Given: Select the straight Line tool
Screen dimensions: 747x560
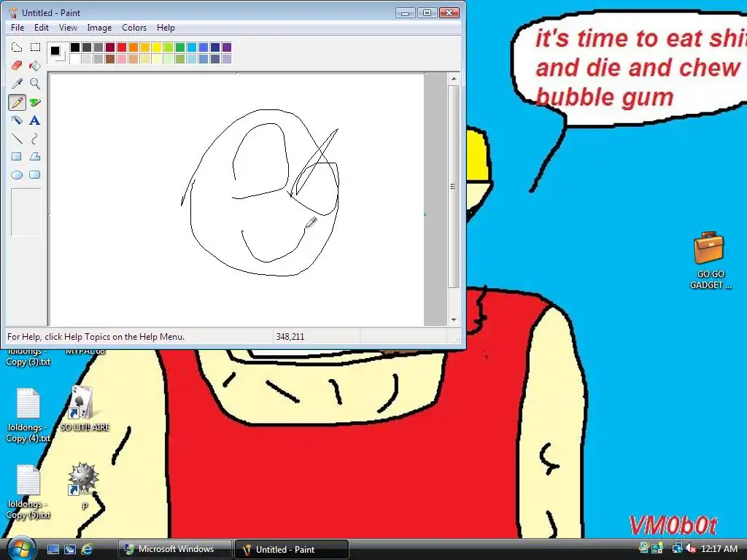Looking at the screenshot, I should point(17,139).
